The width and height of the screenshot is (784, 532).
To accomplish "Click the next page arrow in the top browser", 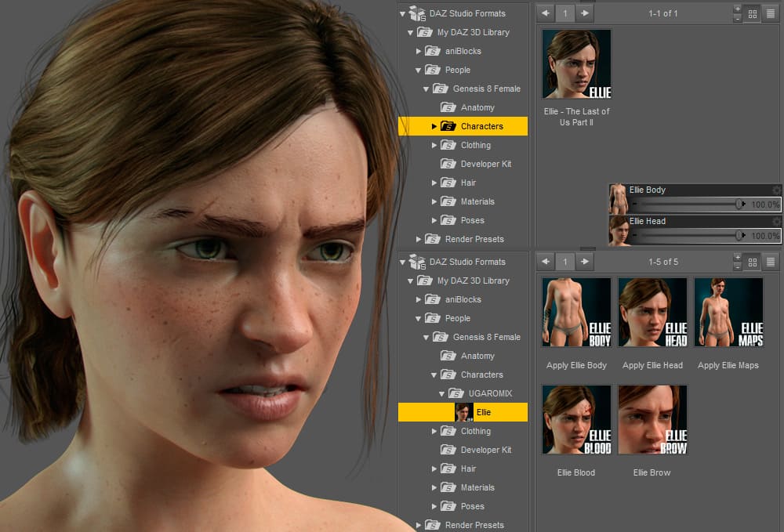I will (585, 13).
